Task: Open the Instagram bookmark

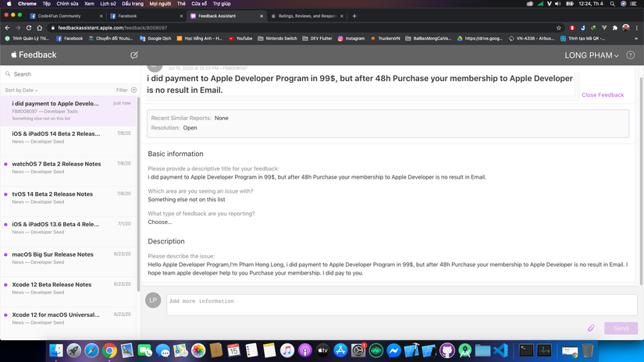Action: 351,38
